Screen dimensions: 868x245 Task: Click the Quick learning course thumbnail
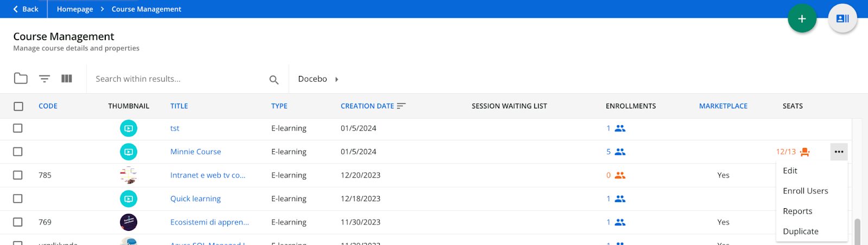[x=129, y=199]
